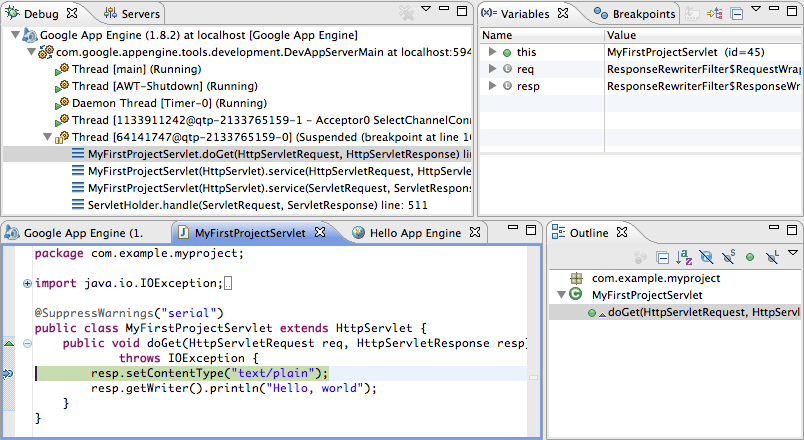Sort Outline members alphabetically
Viewport: 804px width, 440px height.
[x=685, y=257]
